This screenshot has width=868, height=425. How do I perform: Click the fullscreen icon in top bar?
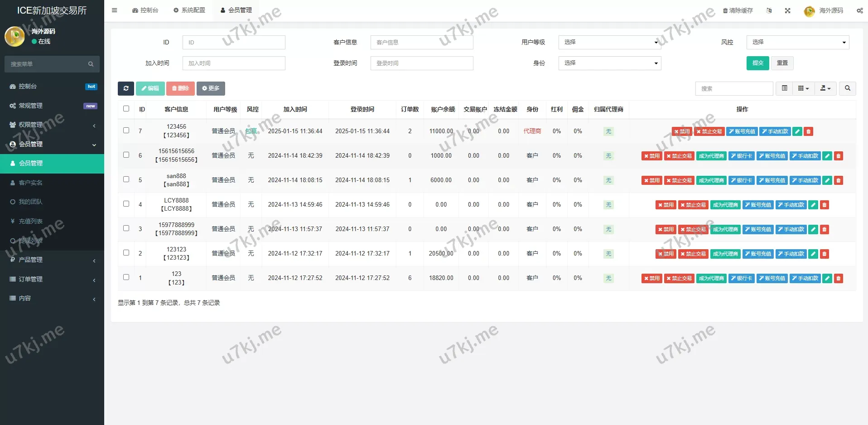click(x=787, y=10)
